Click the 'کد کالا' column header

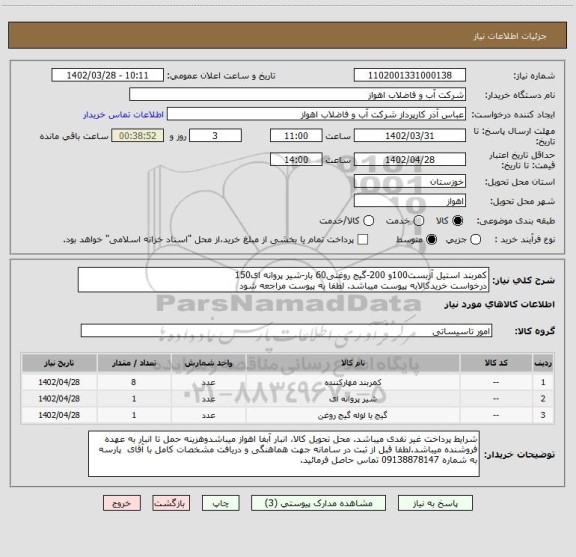(x=496, y=363)
